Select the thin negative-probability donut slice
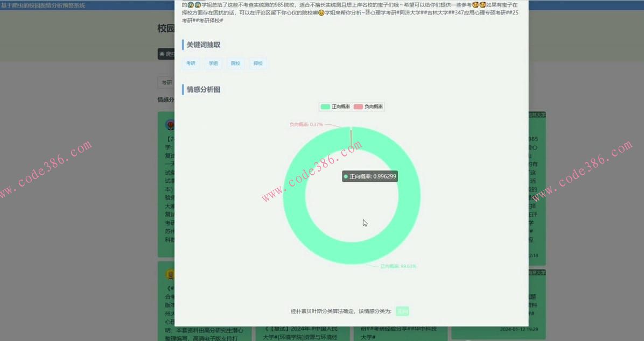This screenshot has width=644, height=341. (x=351, y=138)
